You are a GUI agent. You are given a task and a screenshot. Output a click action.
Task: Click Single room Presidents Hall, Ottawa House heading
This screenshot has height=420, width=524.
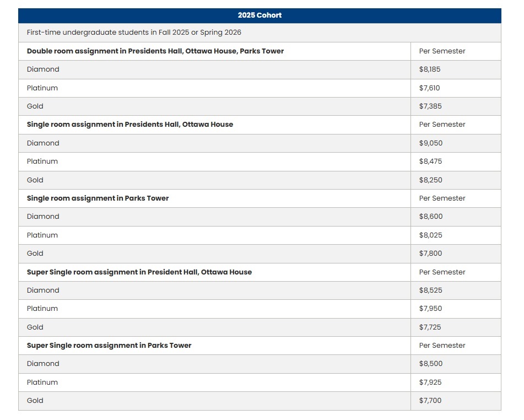click(x=130, y=125)
